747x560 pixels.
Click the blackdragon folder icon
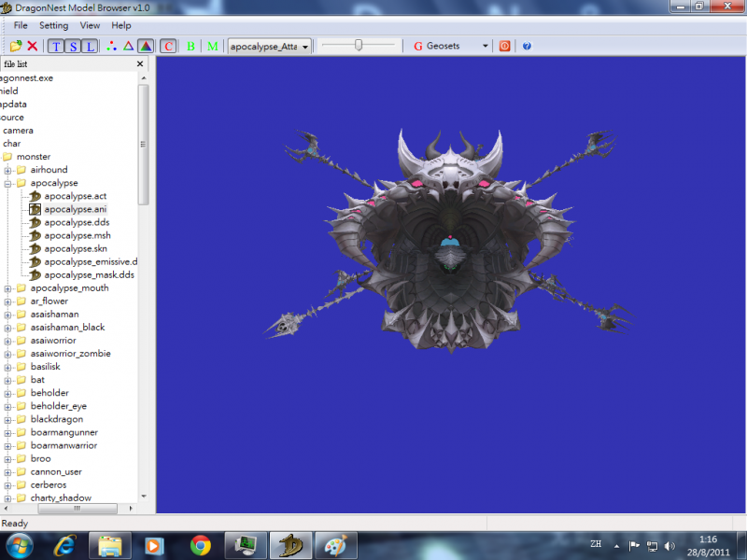tap(21, 419)
